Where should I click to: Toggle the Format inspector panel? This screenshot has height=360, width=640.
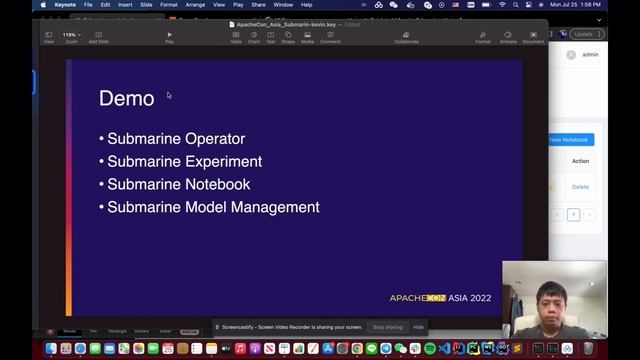[483, 37]
